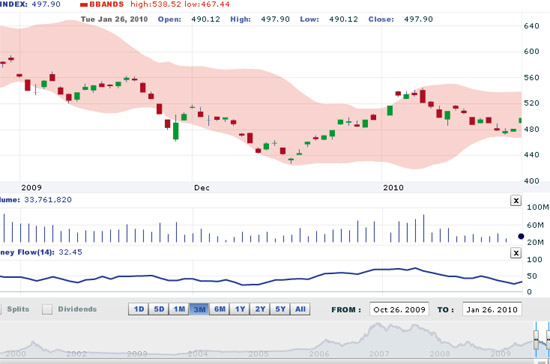Select the 5D time range
The width and height of the screenshot is (550, 364).
point(159,309)
